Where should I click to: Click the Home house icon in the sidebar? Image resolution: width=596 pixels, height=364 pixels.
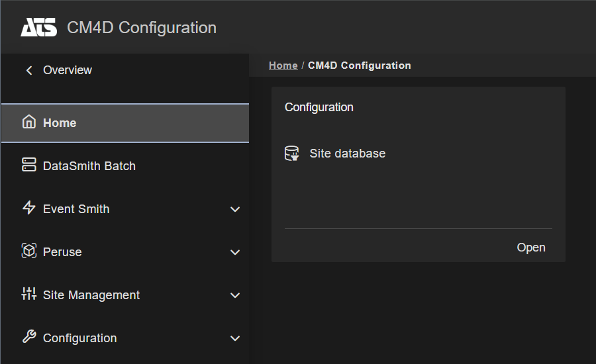point(28,122)
